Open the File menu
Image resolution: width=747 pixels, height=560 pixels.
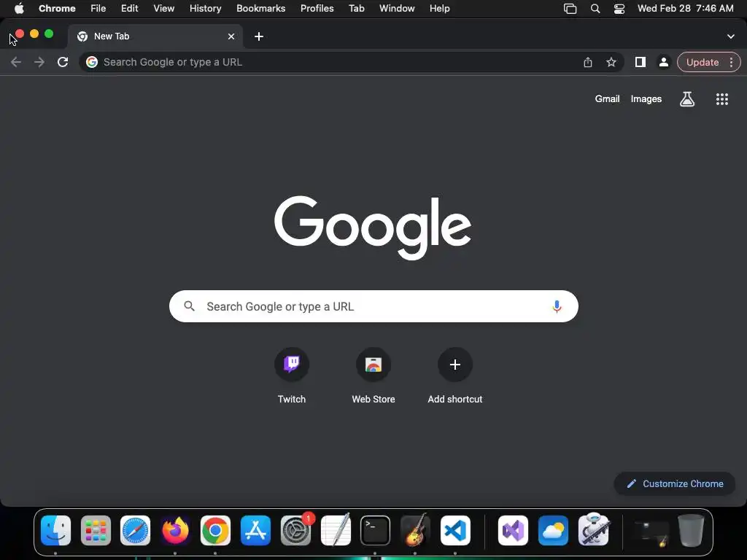click(98, 9)
